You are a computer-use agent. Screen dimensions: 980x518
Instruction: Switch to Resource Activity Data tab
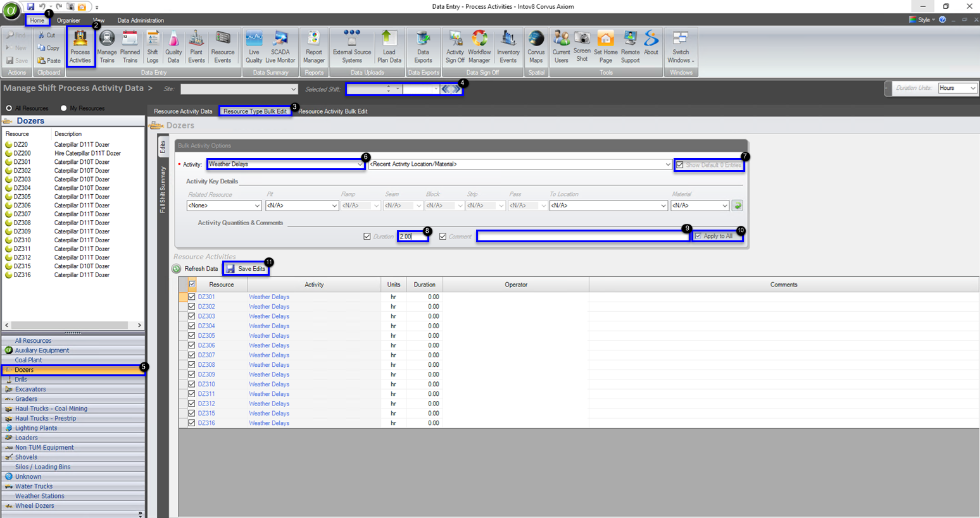click(x=183, y=111)
